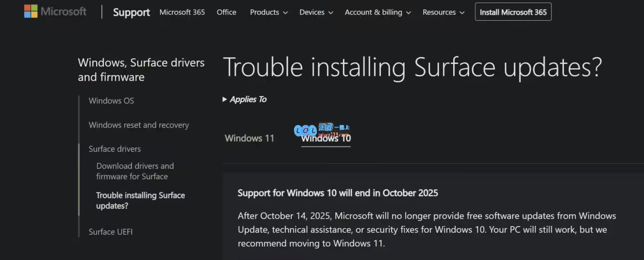Click Trouble installing Surface updates? sidebar link
Image resolution: width=644 pixels, height=260 pixels.
(x=140, y=200)
